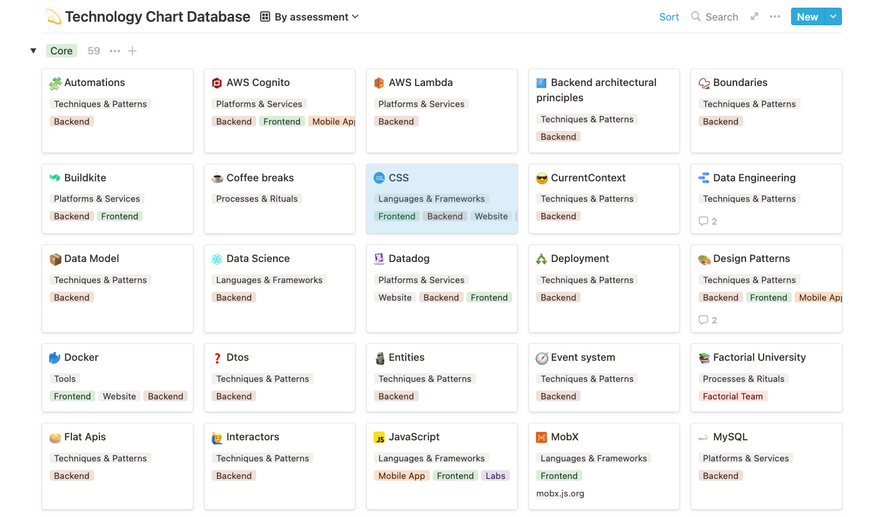Click the Frontend tag on AWS Cognito card

(281, 121)
